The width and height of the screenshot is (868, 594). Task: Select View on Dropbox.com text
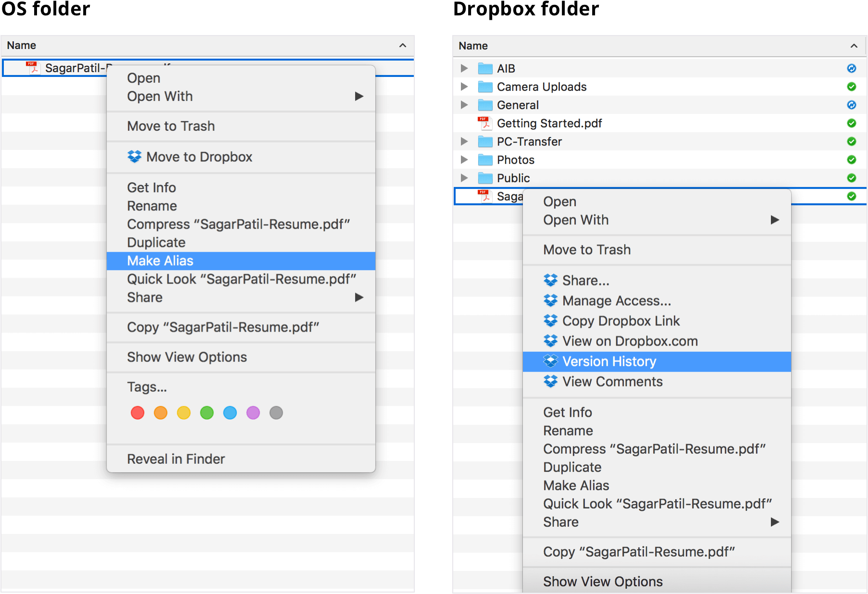[630, 341]
